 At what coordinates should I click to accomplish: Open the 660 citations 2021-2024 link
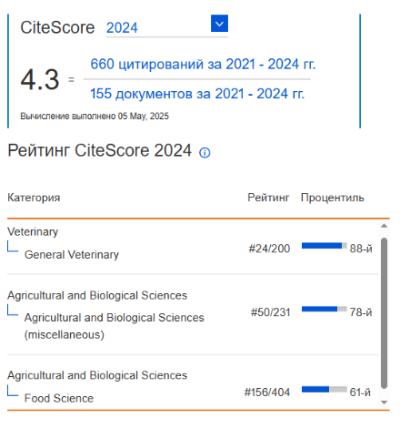pyautogui.click(x=203, y=64)
